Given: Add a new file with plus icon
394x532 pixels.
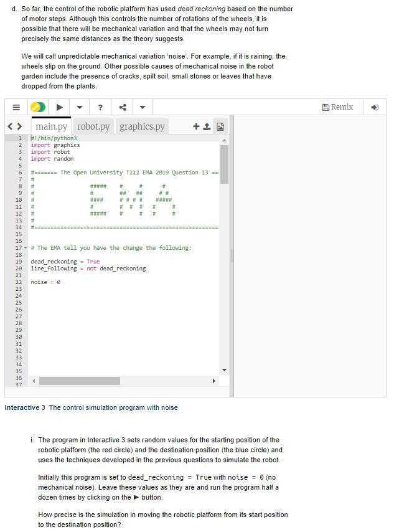Looking at the screenshot, I should coord(196,126).
